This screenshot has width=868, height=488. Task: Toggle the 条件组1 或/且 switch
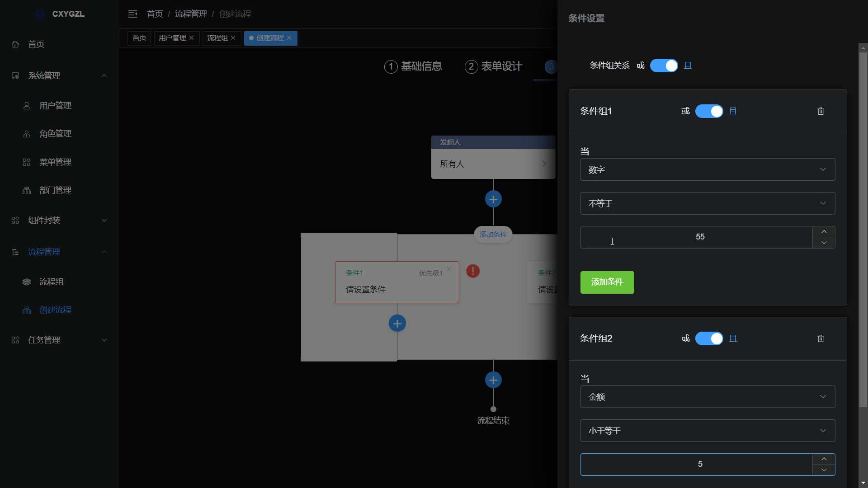709,111
